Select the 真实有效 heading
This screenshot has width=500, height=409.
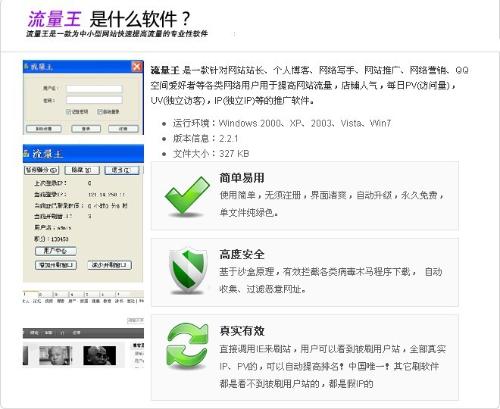(242, 331)
